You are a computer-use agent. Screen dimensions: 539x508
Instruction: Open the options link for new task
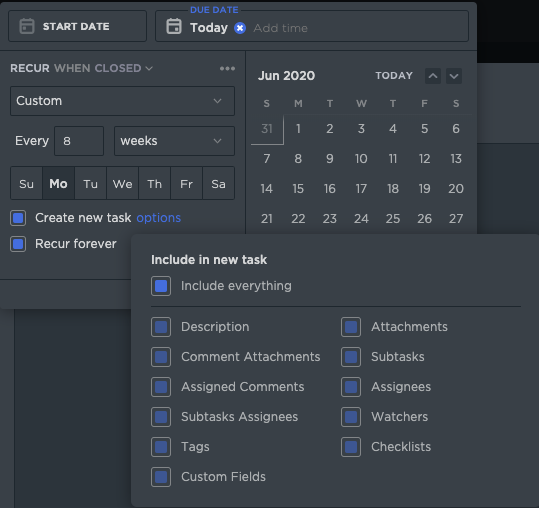coord(158,218)
